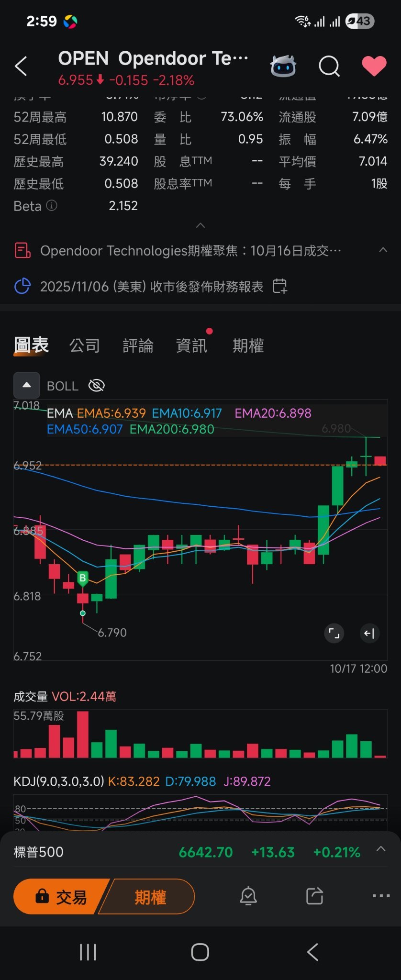Viewport: 401px width, 980px height.
Task: Tap the tallest red volume bar
Action: 83,734
